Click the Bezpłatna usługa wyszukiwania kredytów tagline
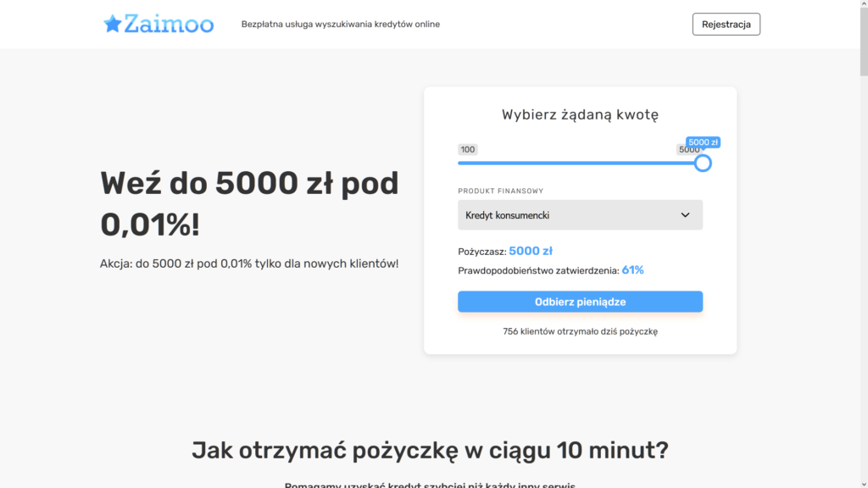This screenshot has height=488, width=868. point(340,25)
